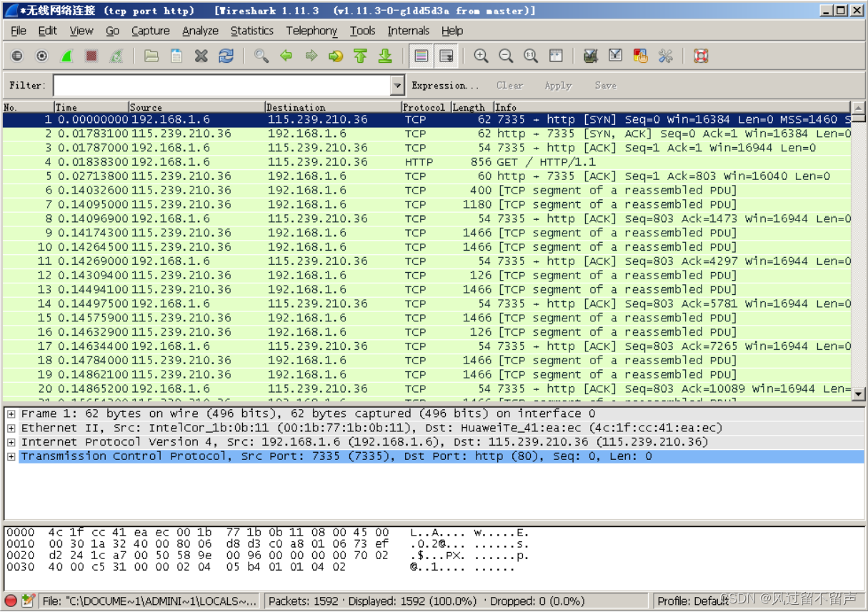Close this capture file icon
This screenshot has height=612, width=868.
[x=201, y=56]
